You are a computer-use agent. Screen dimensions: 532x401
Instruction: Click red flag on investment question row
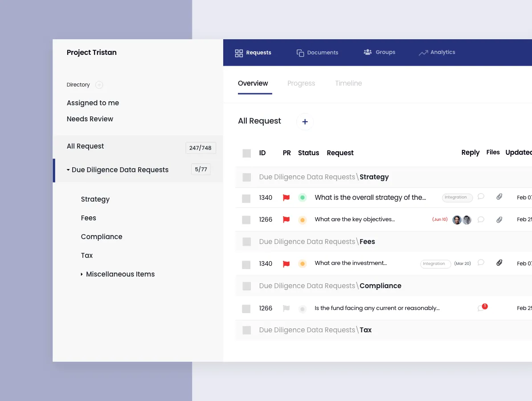point(286,264)
